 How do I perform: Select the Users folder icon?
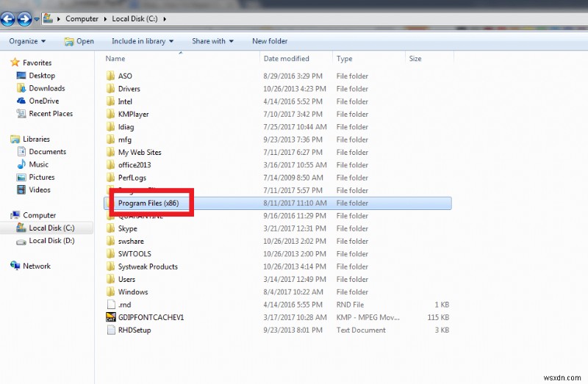coord(110,279)
